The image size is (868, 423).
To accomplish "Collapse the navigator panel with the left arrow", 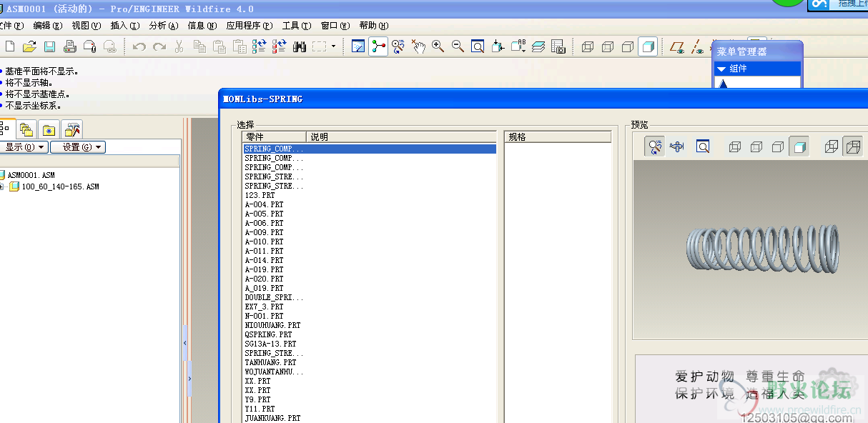I will point(184,344).
